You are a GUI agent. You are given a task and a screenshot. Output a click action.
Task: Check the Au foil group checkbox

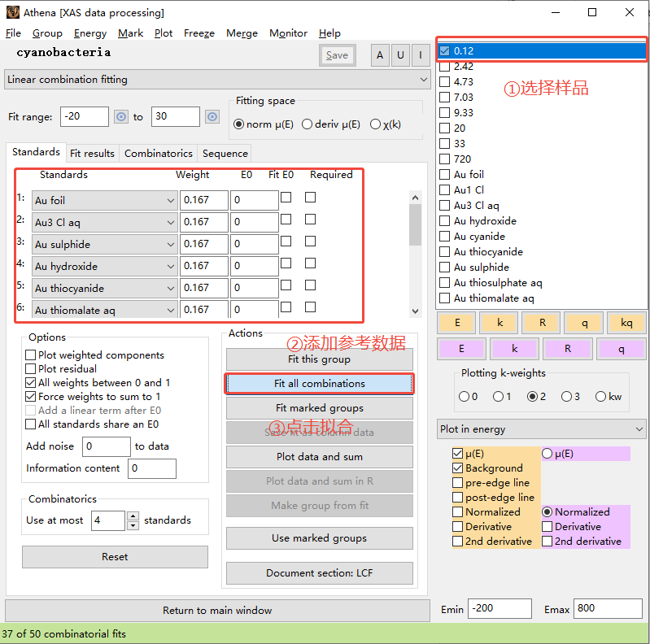coord(444,175)
